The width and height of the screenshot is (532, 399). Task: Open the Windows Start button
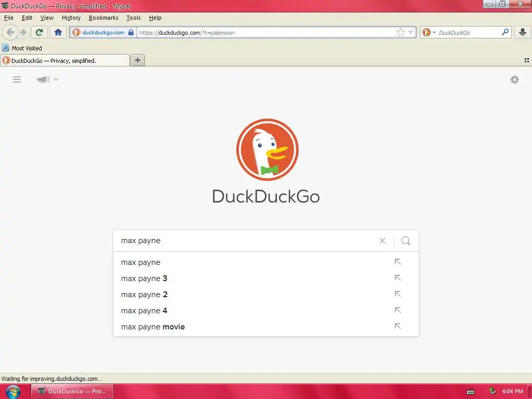tap(13, 392)
